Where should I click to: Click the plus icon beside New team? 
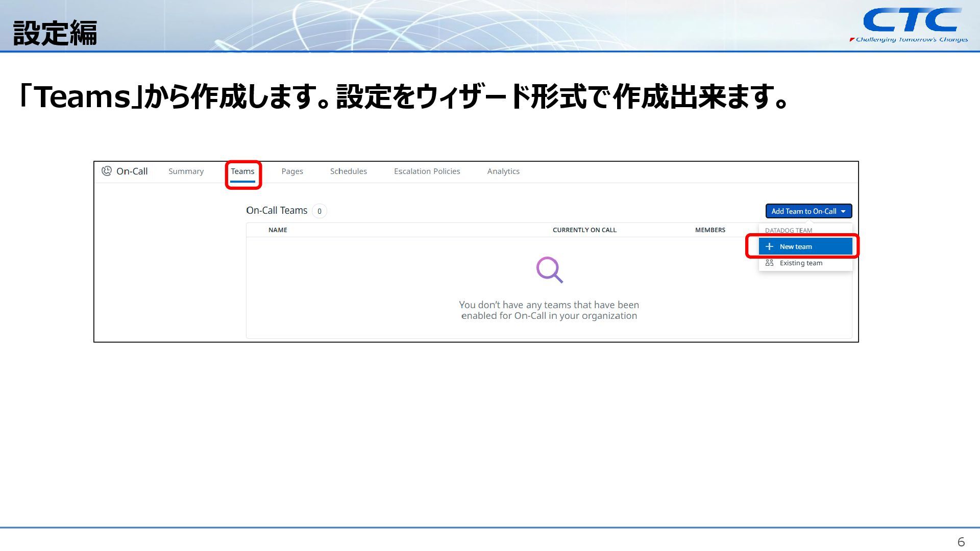pos(769,246)
